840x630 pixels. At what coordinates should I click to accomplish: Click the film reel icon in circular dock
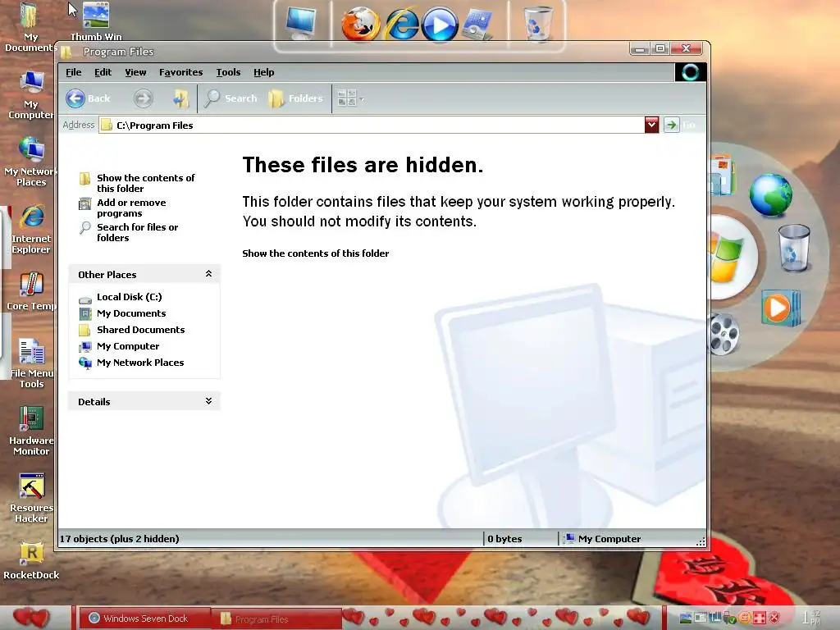tap(724, 335)
